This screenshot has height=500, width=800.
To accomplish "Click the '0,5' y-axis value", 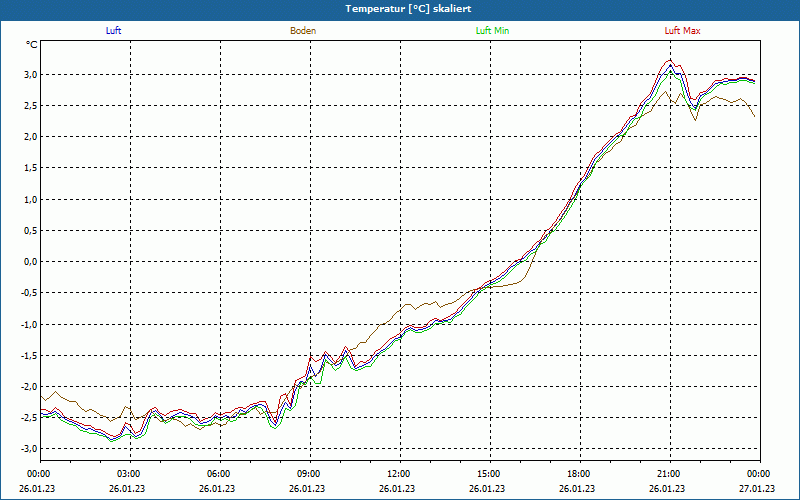I will (31, 231).
